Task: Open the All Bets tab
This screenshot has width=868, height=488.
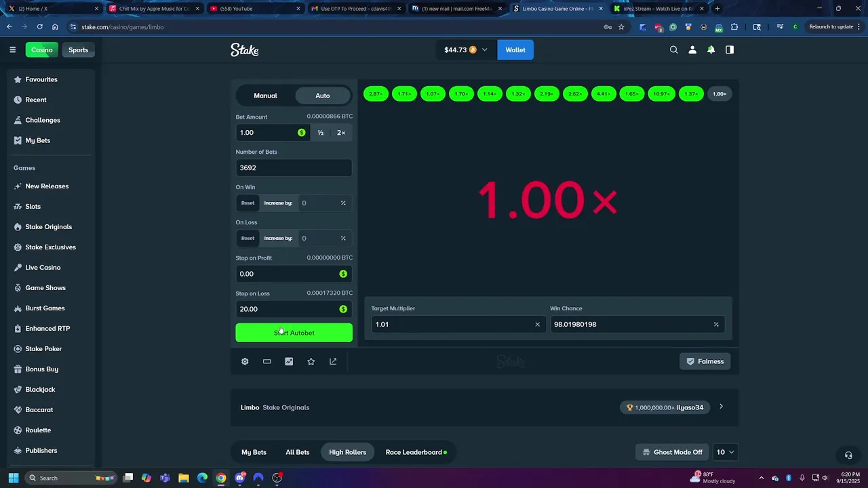Action: click(297, 452)
